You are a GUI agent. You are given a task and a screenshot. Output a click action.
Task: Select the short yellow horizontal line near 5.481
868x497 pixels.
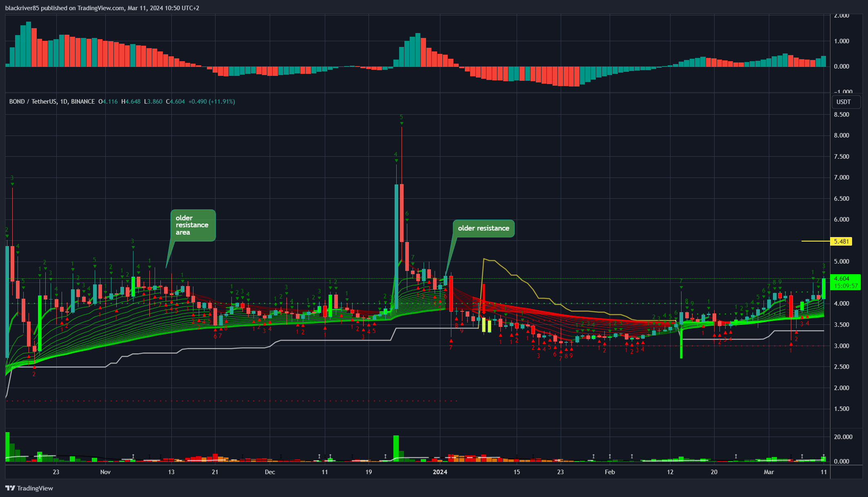[x=816, y=241]
